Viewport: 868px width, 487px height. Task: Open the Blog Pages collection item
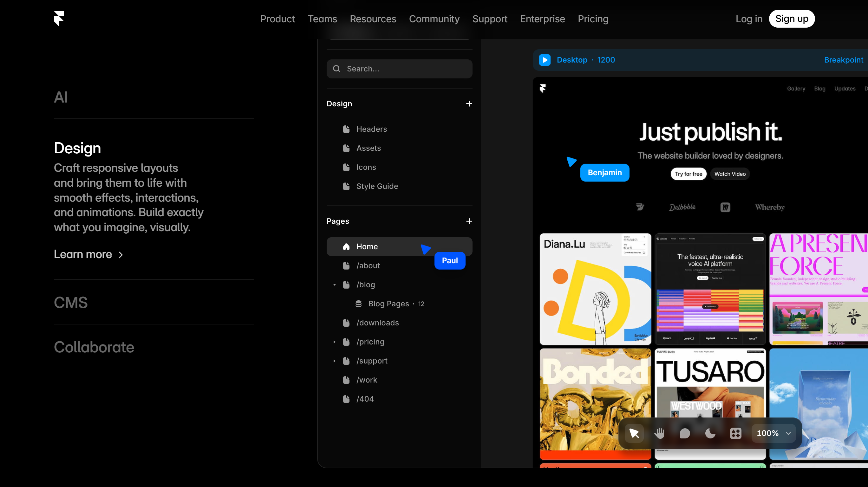(x=388, y=304)
